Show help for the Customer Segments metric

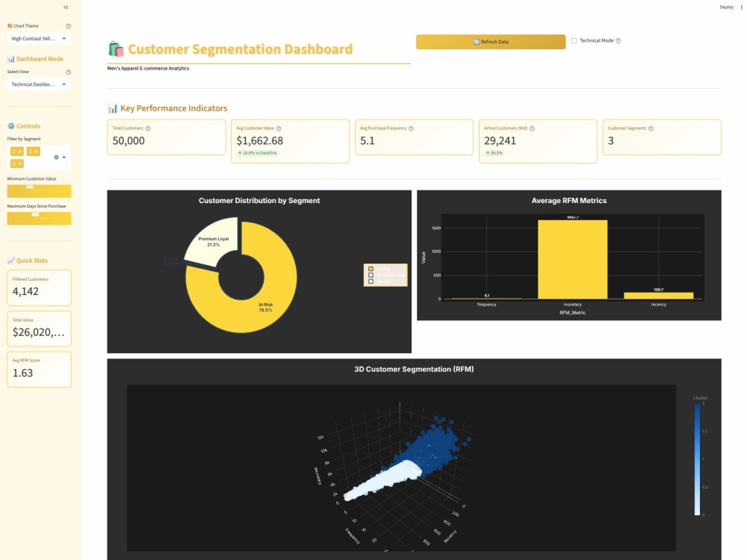[651, 128]
